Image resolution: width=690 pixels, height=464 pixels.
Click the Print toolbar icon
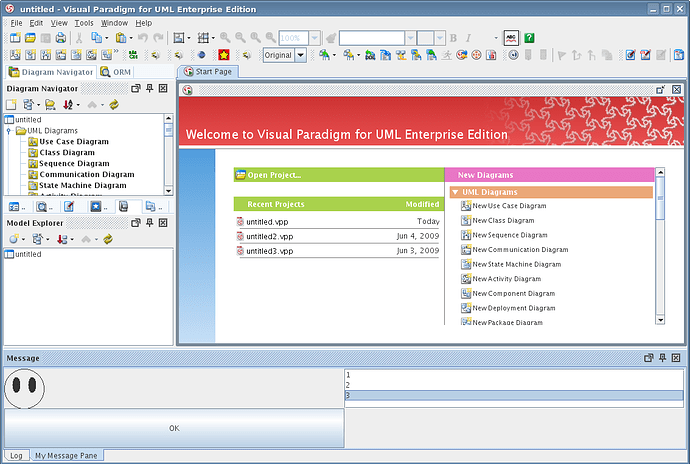tap(61, 38)
